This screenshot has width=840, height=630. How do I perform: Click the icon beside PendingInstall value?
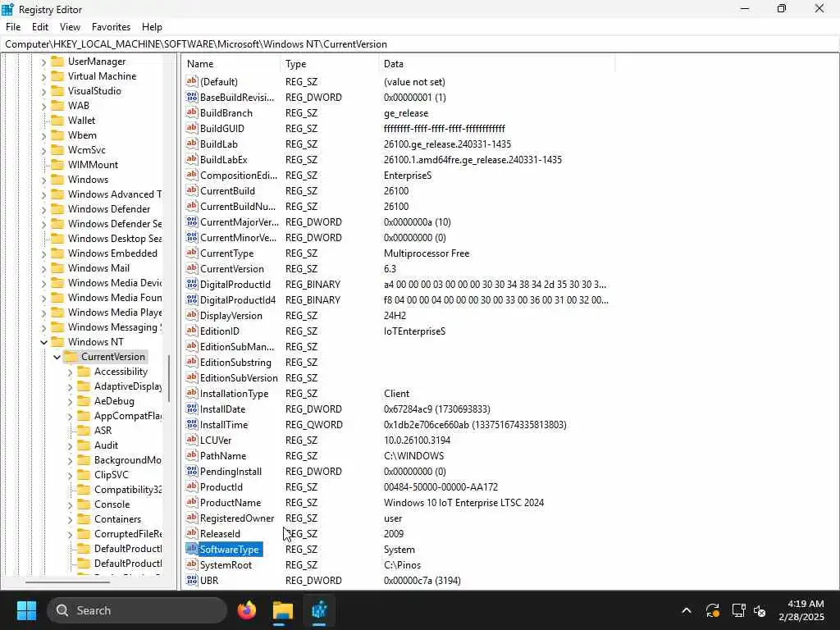point(192,471)
